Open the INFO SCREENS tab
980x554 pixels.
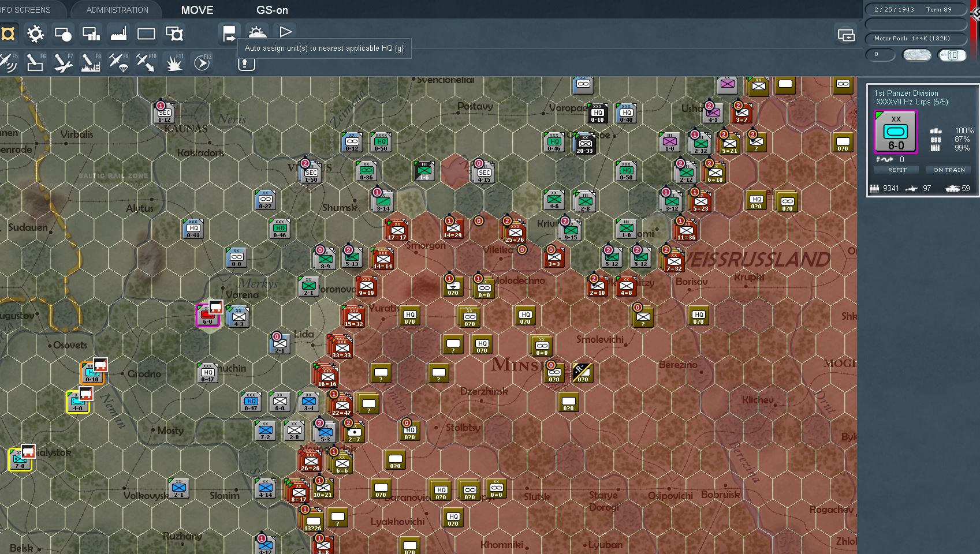(25, 10)
